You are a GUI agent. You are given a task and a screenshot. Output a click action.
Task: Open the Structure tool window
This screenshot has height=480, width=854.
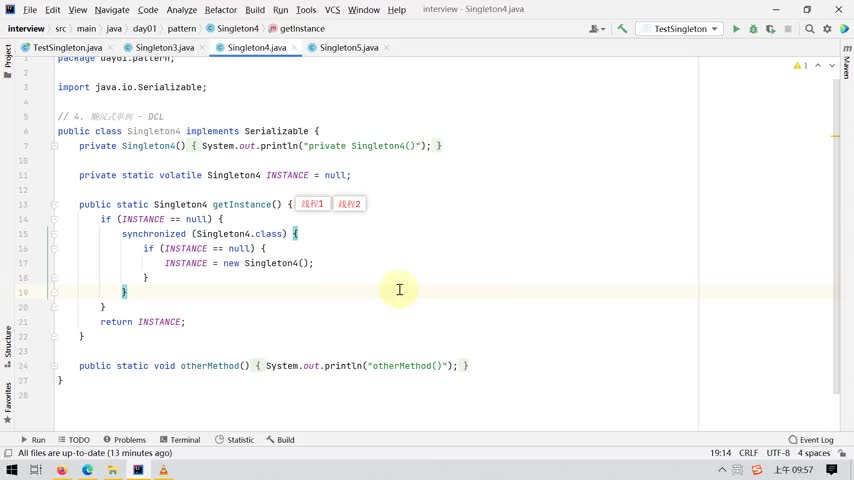point(8,346)
